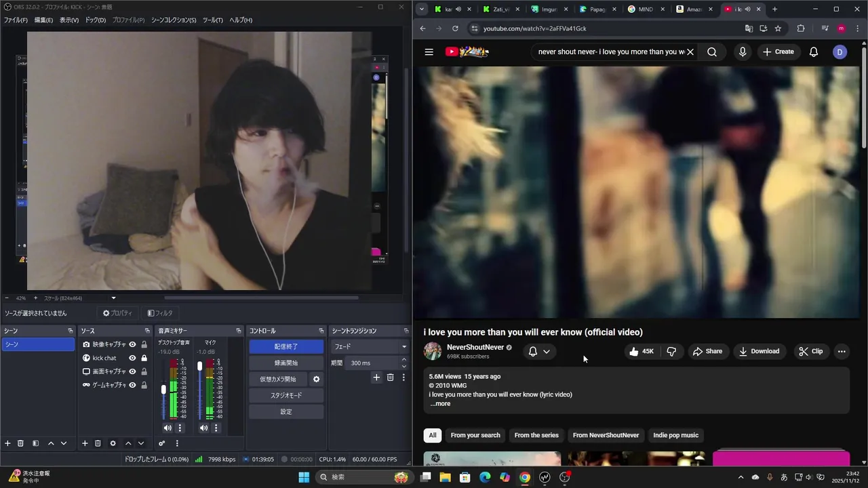The width and height of the screenshot is (868, 488).
Task: Open advanced audio properties icon
Action: pyautogui.click(x=161, y=443)
